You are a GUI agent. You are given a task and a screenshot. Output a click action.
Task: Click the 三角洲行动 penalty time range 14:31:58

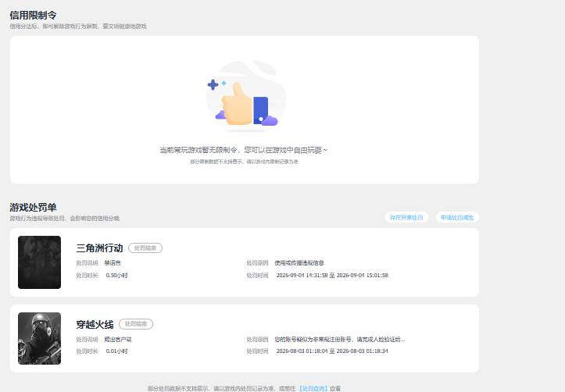click(x=332, y=276)
